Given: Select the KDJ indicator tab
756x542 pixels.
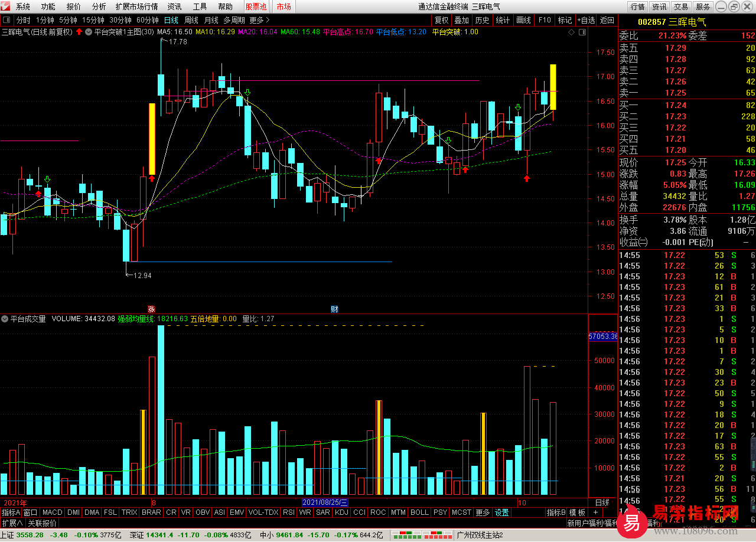Looking at the screenshot, I should pyautogui.click(x=341, y=512).
